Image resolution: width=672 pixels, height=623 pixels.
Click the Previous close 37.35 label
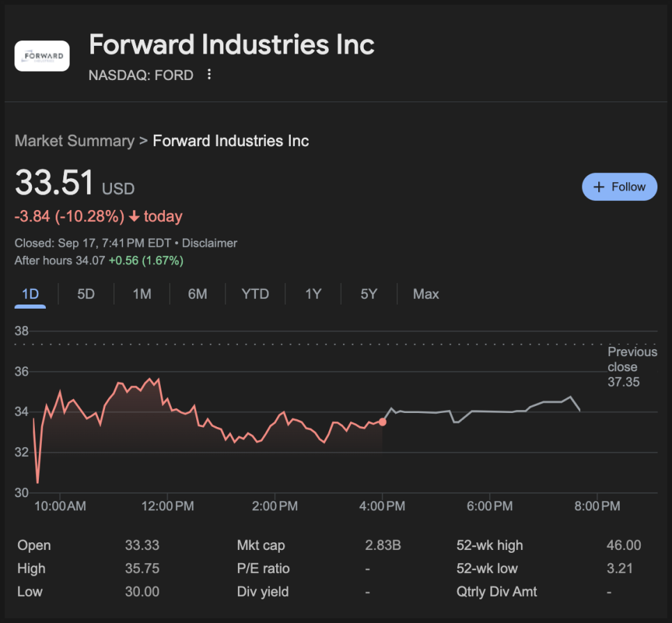[x=632, y=366]
